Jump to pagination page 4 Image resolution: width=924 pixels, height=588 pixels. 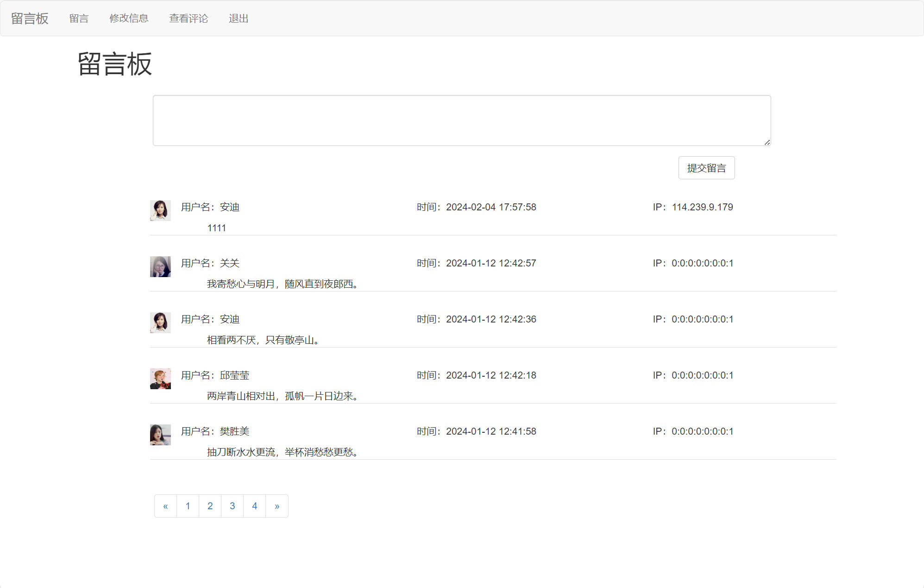point(254,506)
